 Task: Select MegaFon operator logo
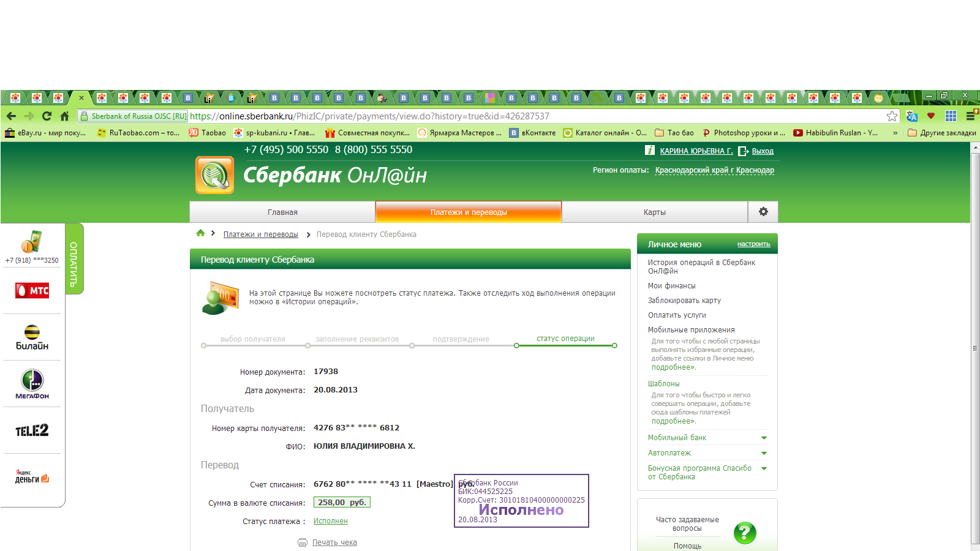[x=32, y=384]
